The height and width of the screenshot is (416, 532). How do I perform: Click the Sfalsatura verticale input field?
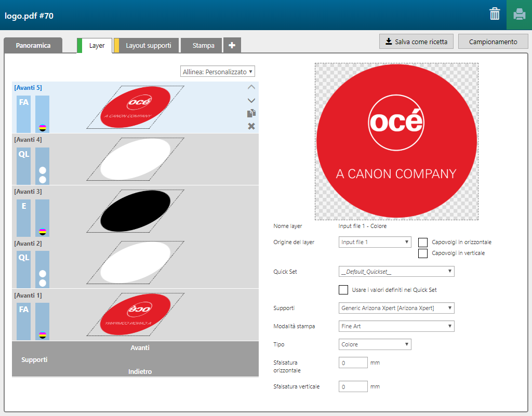point(353,386)
